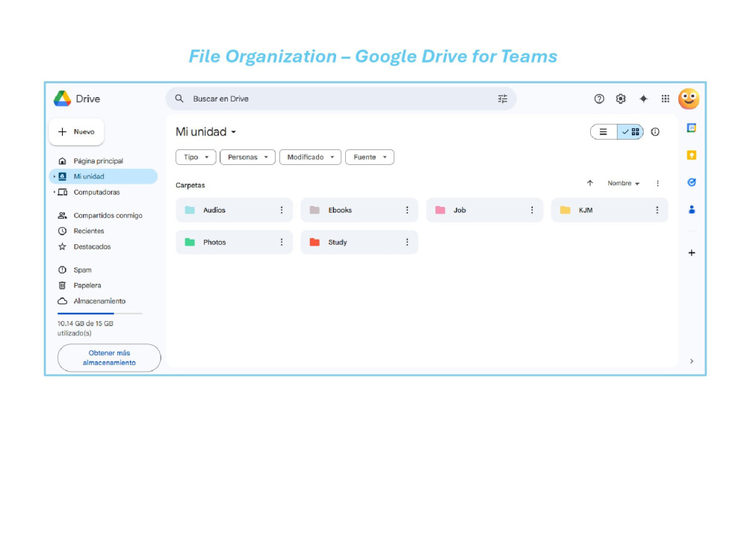The image size is (747, 560).
Task: Reverse sort direction with arrow icon
Action: pyautogui.click(x=590, y=183)
